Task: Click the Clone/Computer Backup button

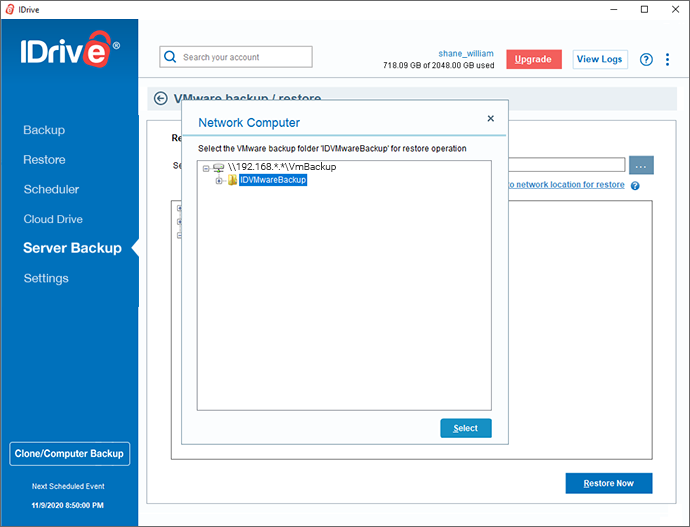Action: click(69, 454)
